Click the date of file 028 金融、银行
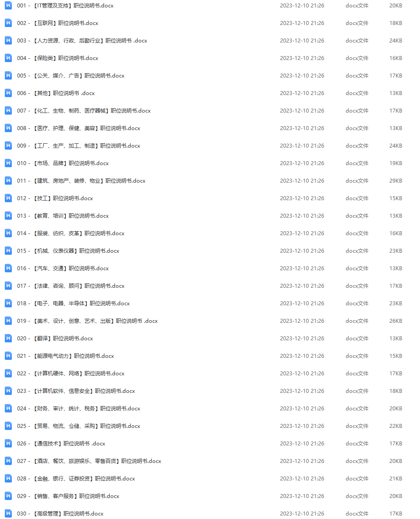Viewport: 420px width, 519px height. point(302,479)
